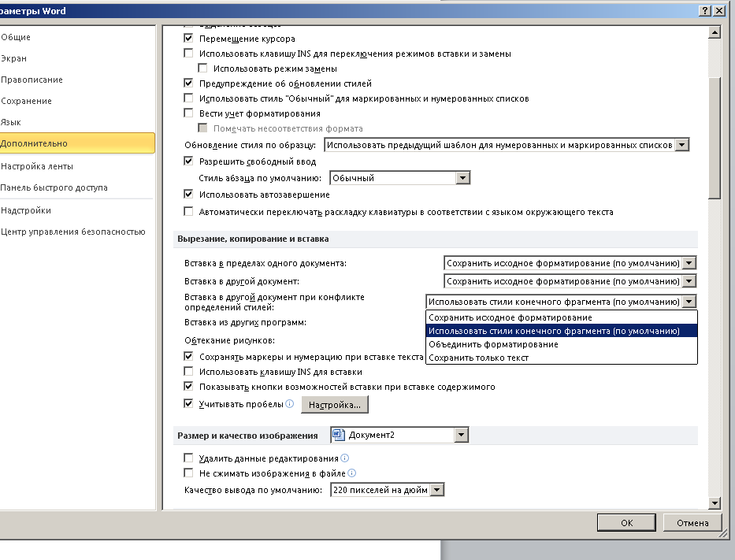Select Сохранить исходное форматирование list option
735x560 pixels.
[562, 317]
